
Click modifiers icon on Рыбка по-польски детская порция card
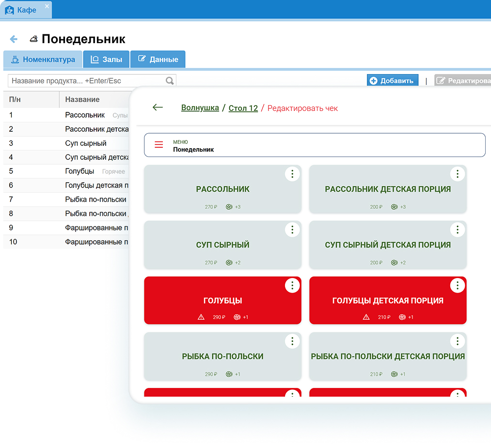[x=394, y=374]
